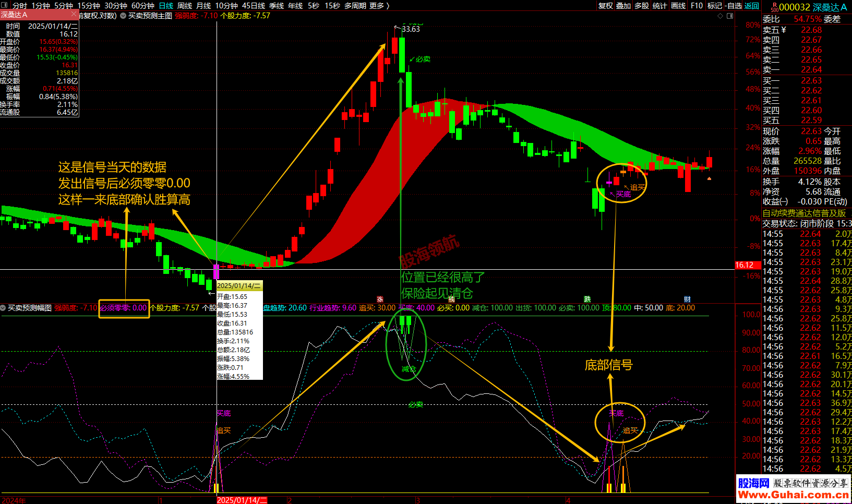
Task: Expand the 买卖预测主图 indicator dropdown
Action: click(123, 16)
